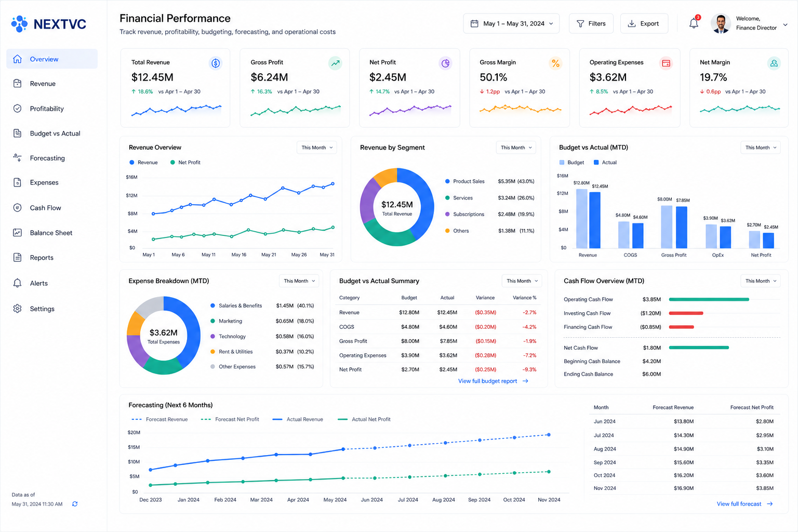Toggle the Budget legend in bar chart
The height and width of the screenshot is (532, 798).
click(571, 163)
